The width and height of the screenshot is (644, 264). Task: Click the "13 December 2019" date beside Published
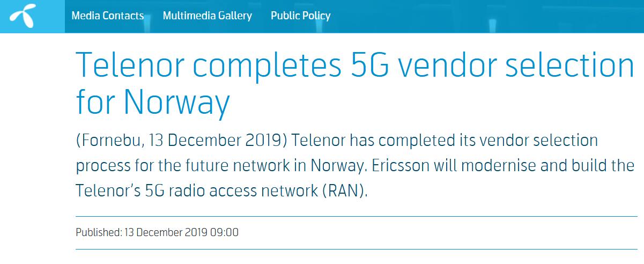(x=167, y=232)
